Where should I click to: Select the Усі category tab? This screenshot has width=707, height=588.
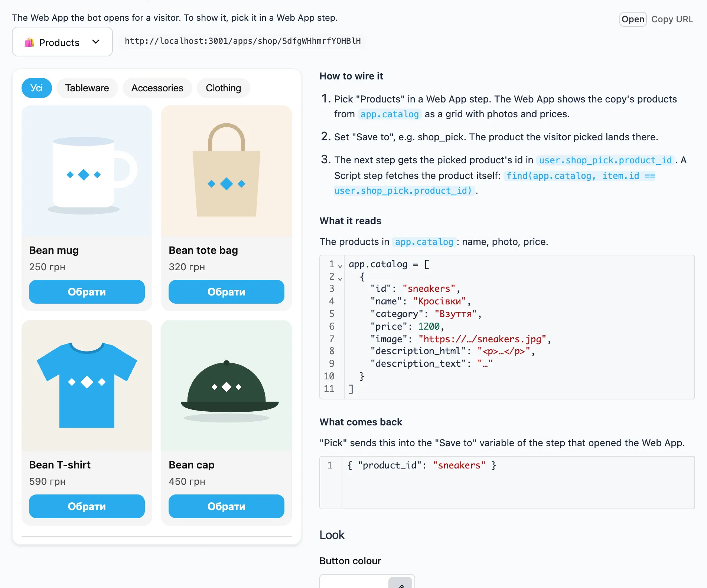coord(37,88)
